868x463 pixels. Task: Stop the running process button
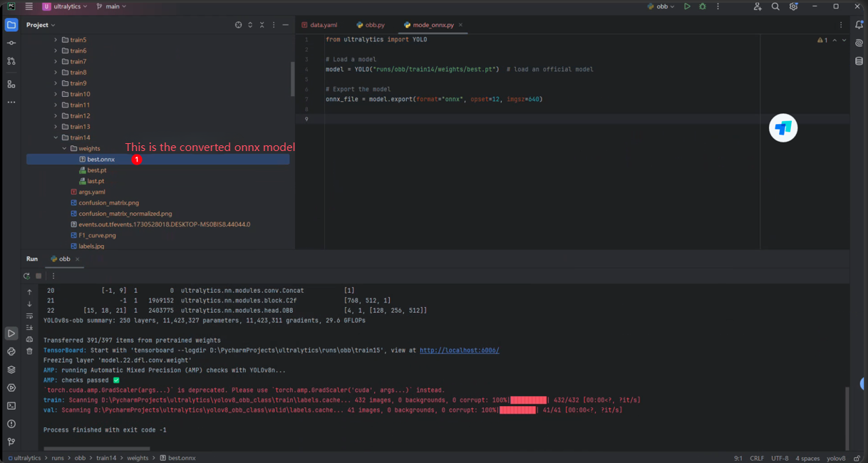(38, 276)
